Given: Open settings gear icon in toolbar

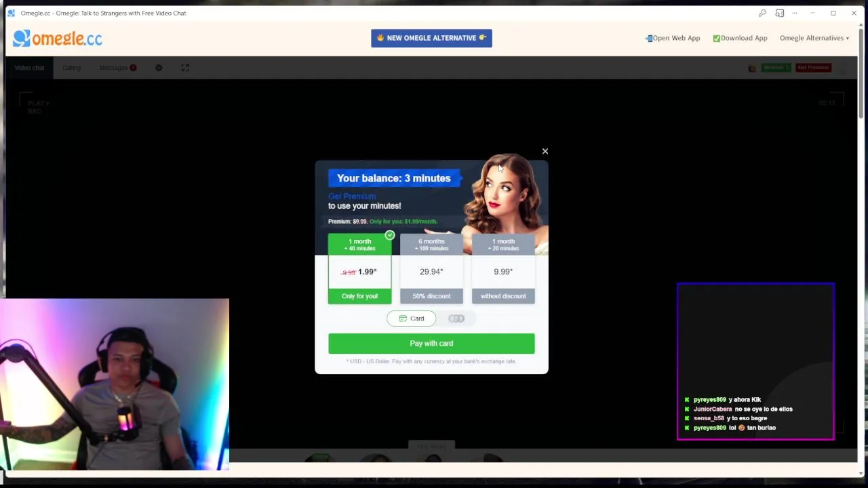Looking at the screenshot, I should tap(159, 68).
